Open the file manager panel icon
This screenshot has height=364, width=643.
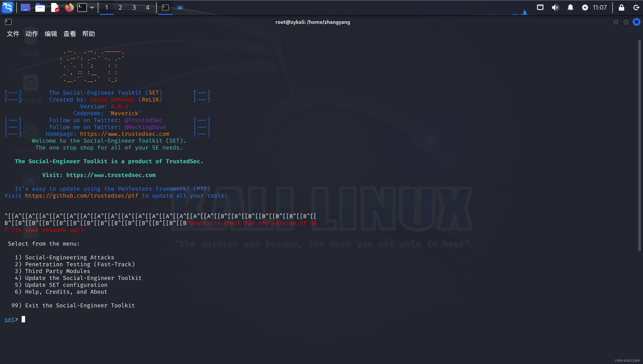coord(40,8)
